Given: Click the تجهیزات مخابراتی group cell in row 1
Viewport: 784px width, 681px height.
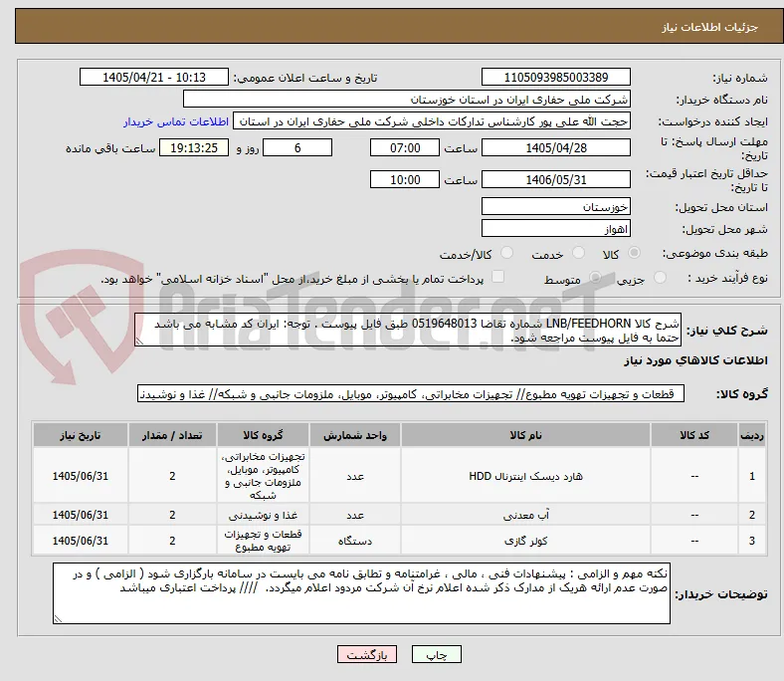Looking at the screenshot, I should point(263,476).
